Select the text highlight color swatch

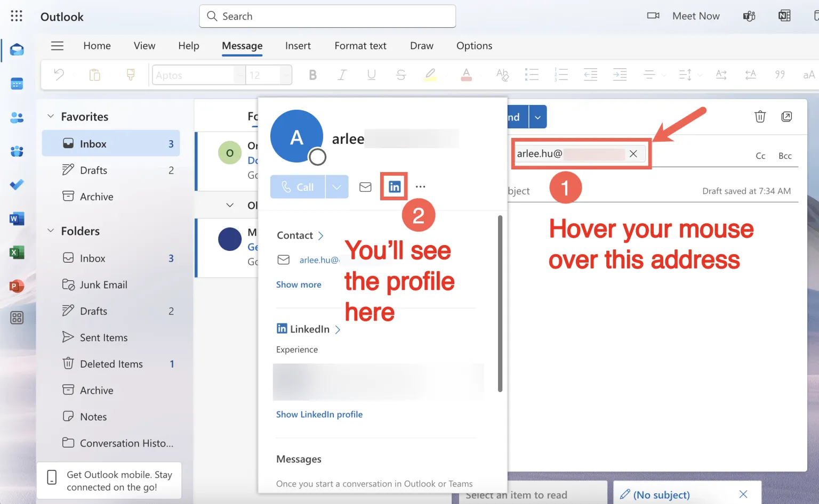pos(431,75)
